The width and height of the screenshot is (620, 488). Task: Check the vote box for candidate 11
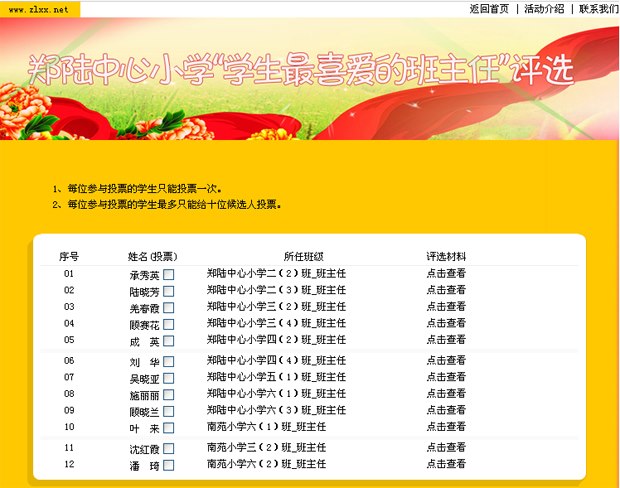pos(169,449)
